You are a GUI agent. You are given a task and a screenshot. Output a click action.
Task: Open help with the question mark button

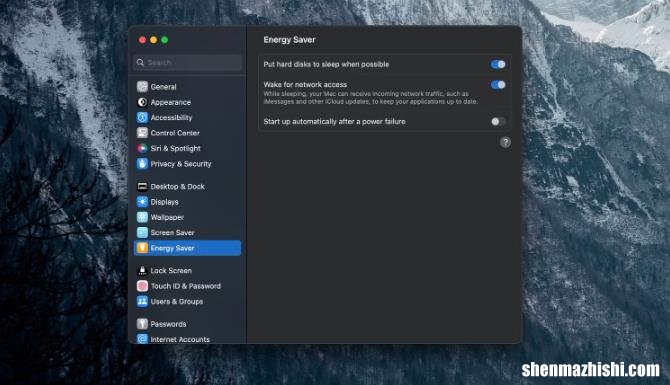(x=505, y=142)
